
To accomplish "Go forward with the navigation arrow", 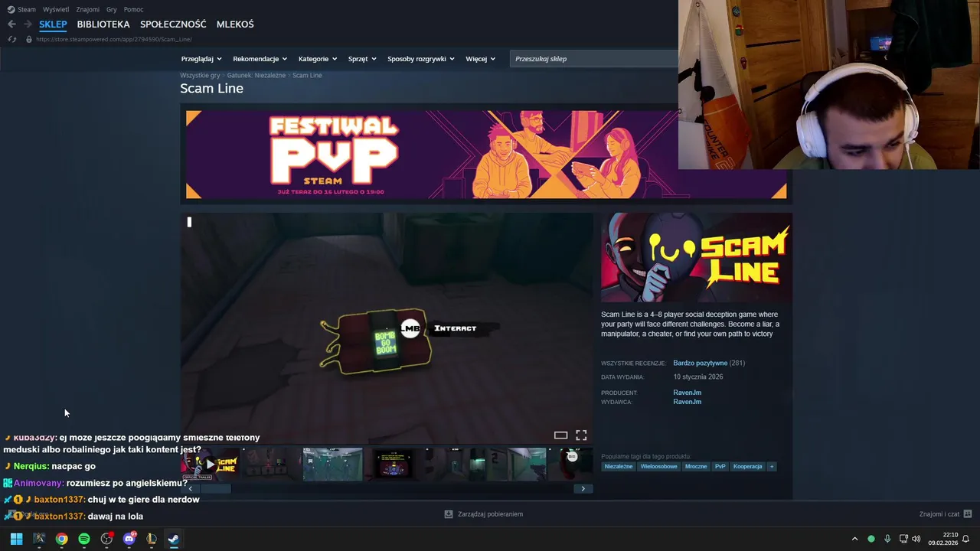I will coord(28,24).
